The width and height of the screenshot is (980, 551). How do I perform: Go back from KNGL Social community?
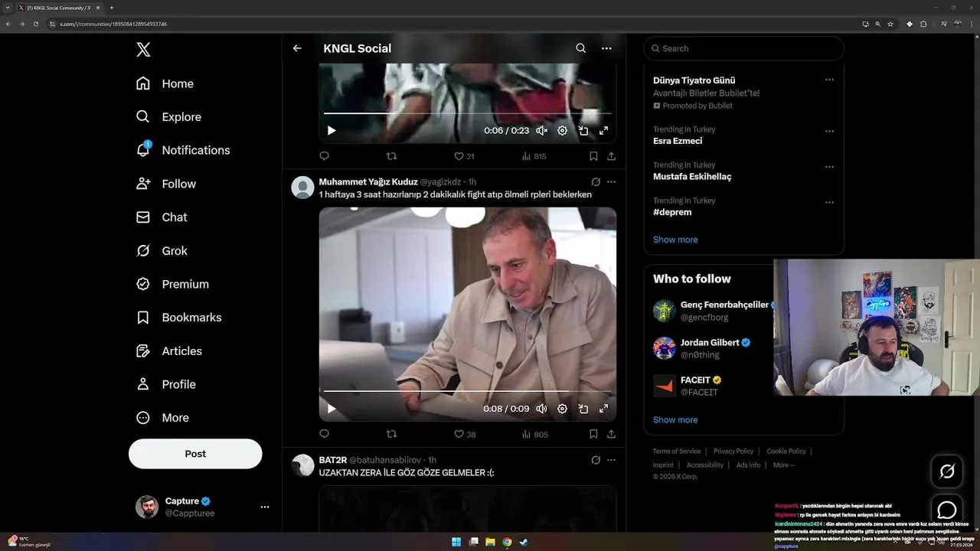click(297, 48)
